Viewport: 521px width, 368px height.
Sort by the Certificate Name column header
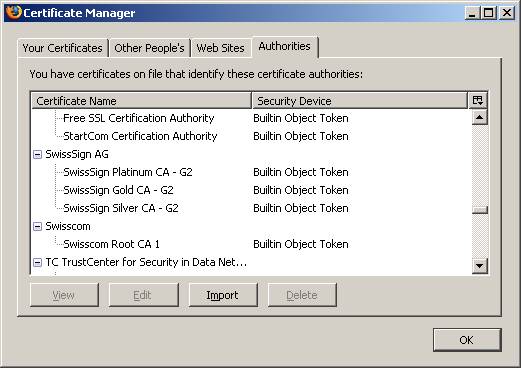pyautogui.click(x=142, y=101)
